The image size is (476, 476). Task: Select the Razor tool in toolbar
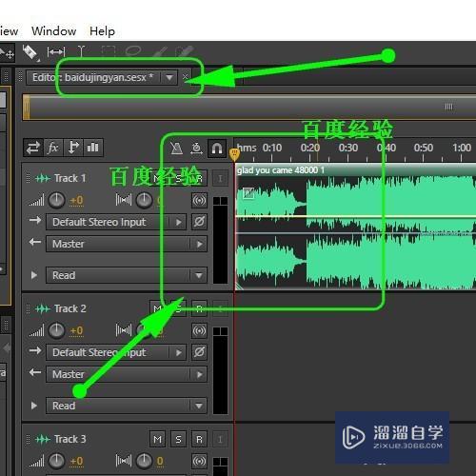[x=30, y=52]
